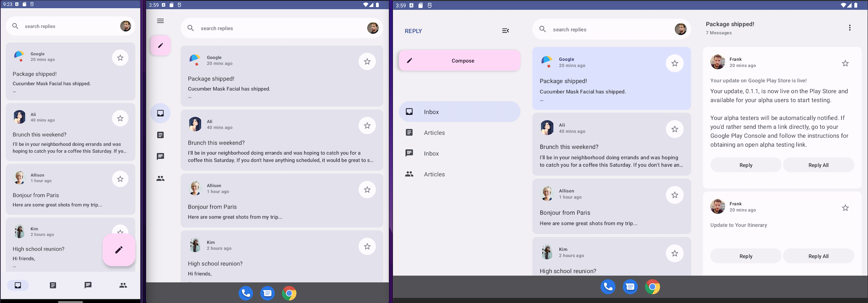Star the Update to Your Itinerary message
Image resolution: width=868 pixels, height=303 pixels.
click(845, 208)
